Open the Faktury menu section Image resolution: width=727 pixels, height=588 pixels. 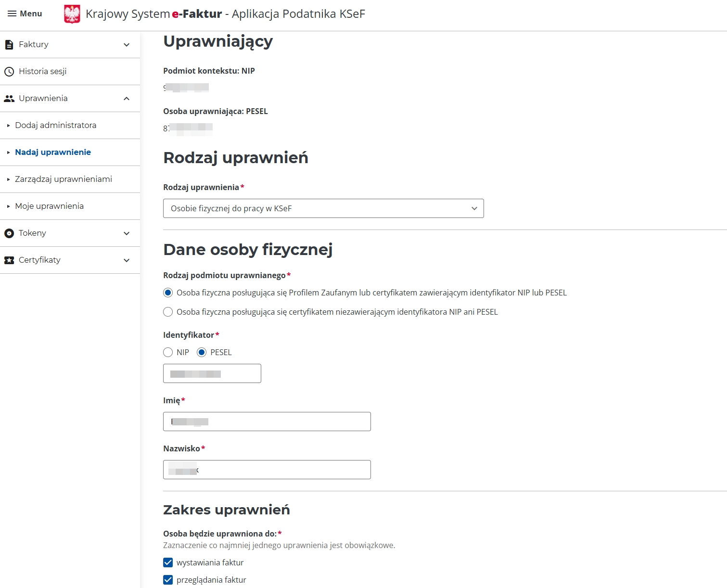coord(70,45)
